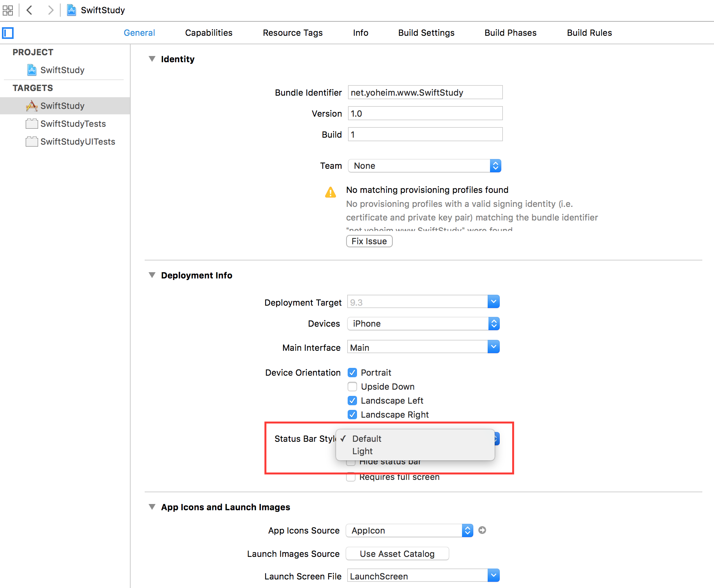
Task: Open the Build Rules tab
Action: click(589, 33)
